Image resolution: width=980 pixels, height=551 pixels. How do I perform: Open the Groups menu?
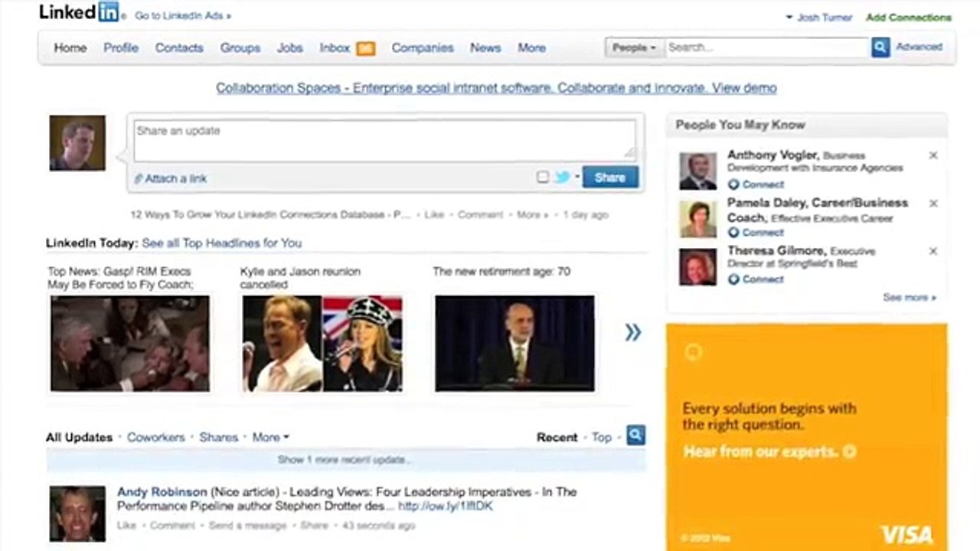[x=240, y=48]
